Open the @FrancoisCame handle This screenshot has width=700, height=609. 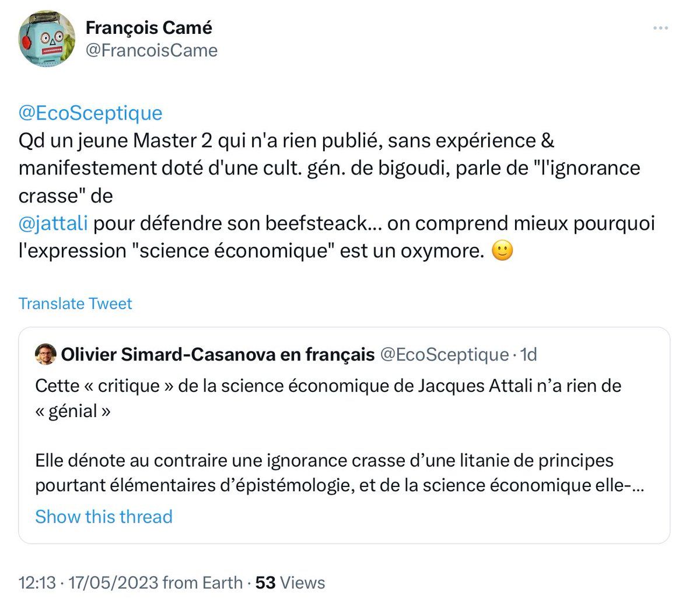[x=152, y=51]
